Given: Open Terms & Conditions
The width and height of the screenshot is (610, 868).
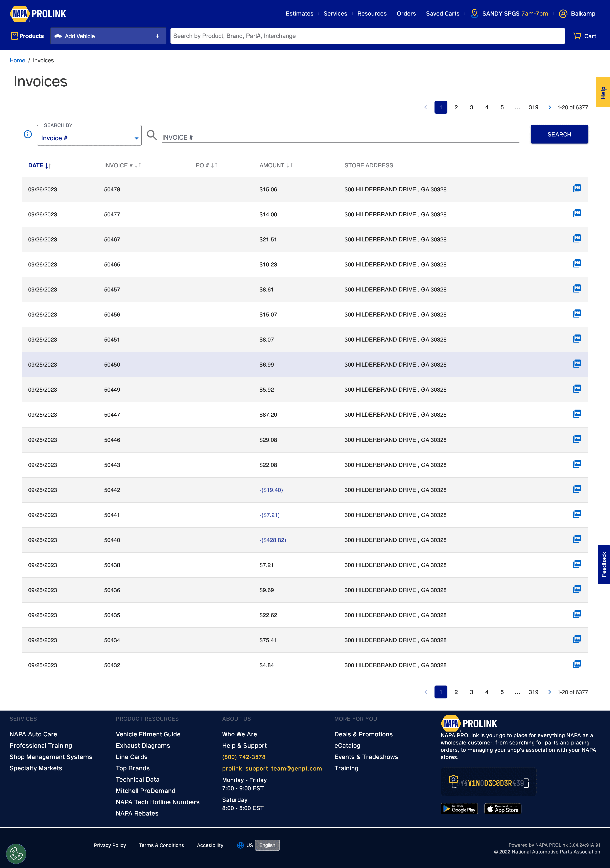Looking at the screenshot, I should tap(161, 845).
